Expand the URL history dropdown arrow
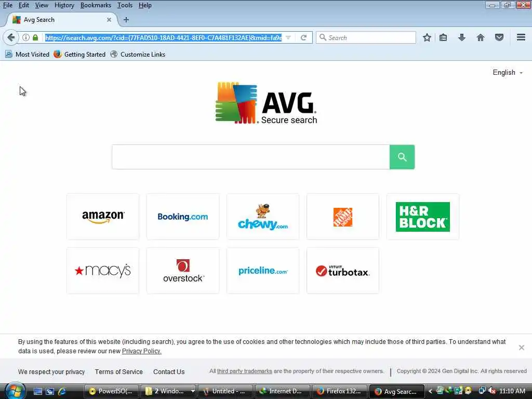The height and width of the screenshot is (399, 532). point(288,37)
